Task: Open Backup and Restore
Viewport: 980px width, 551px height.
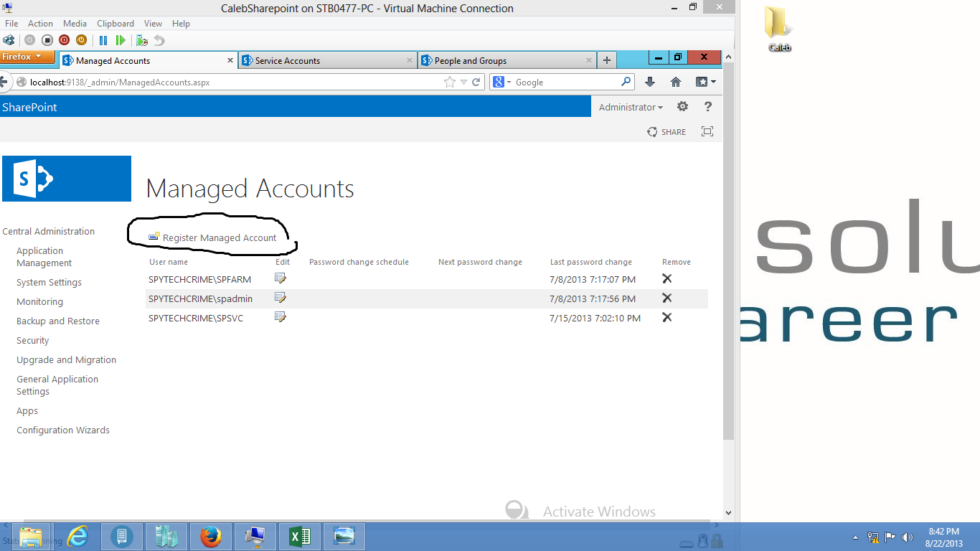Action: (x=58, y=321)
